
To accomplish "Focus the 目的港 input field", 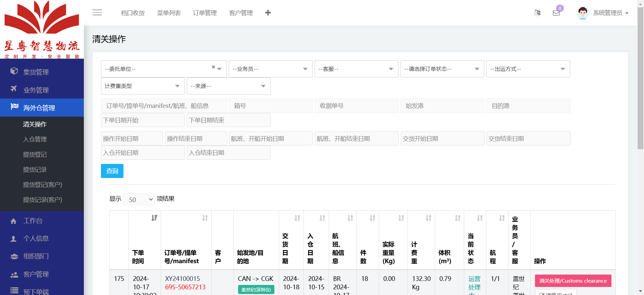I will point(528,106).
